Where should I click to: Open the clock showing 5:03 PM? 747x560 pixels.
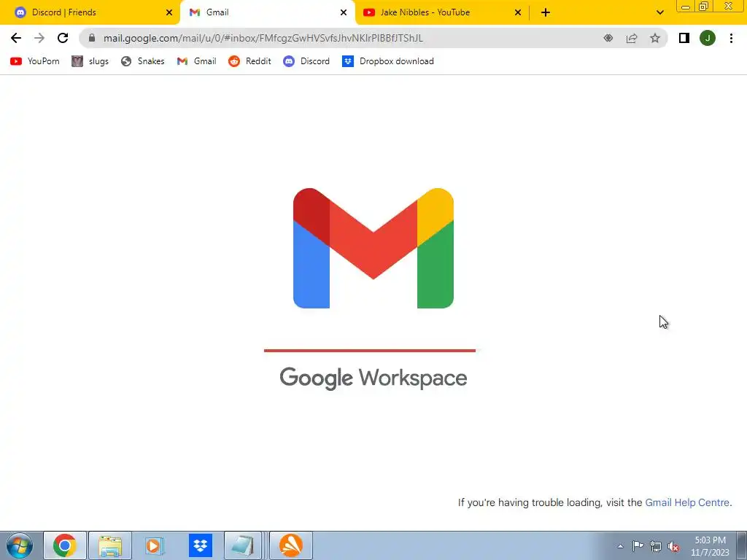710,546
